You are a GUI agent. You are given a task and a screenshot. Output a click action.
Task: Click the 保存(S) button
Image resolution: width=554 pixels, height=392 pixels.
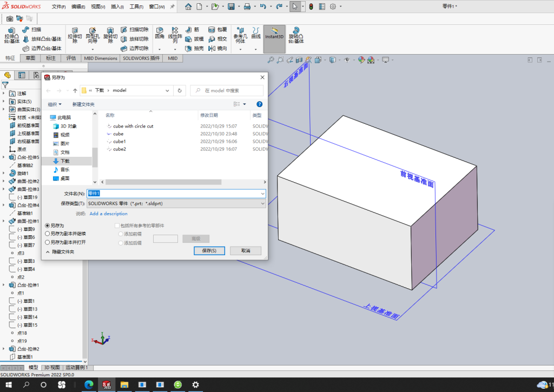point(209,251)
